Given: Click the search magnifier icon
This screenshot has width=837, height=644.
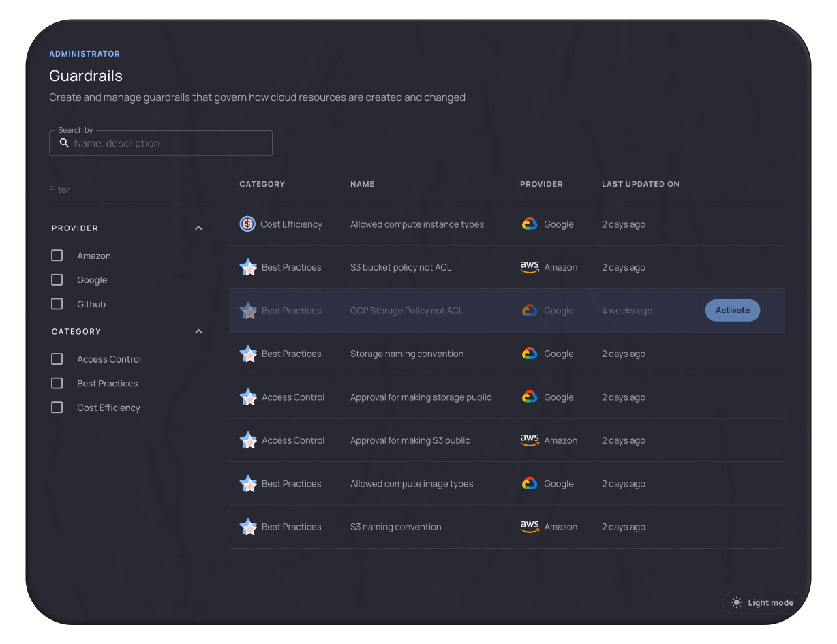Looking at the screenshot, I should (x=65, y=143).
